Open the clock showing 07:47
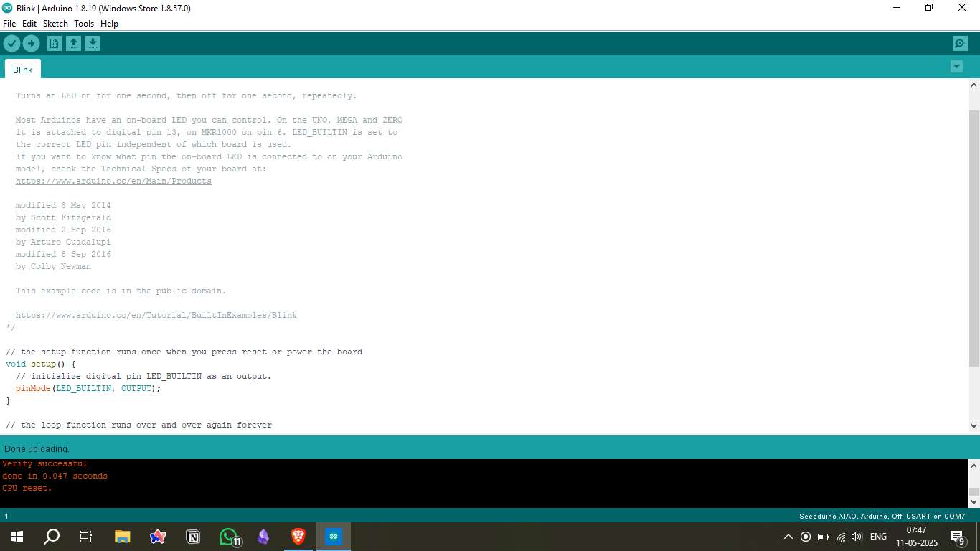The image size is (980, 551). coord(917,537)
